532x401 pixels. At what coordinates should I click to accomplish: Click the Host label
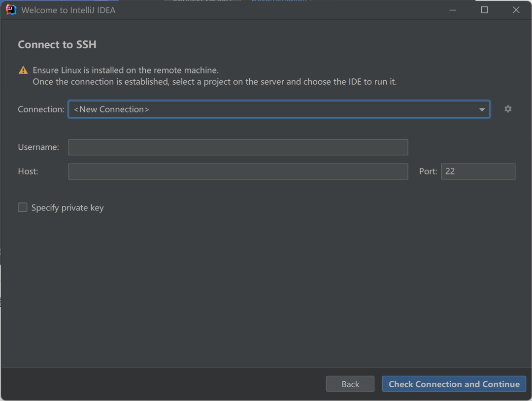click(x=28, y=171)
